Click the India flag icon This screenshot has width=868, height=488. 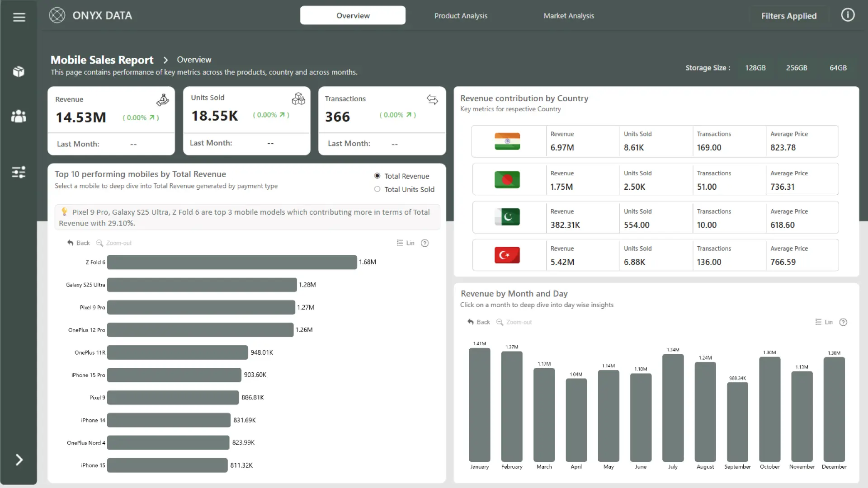click(x=507, y=141)
